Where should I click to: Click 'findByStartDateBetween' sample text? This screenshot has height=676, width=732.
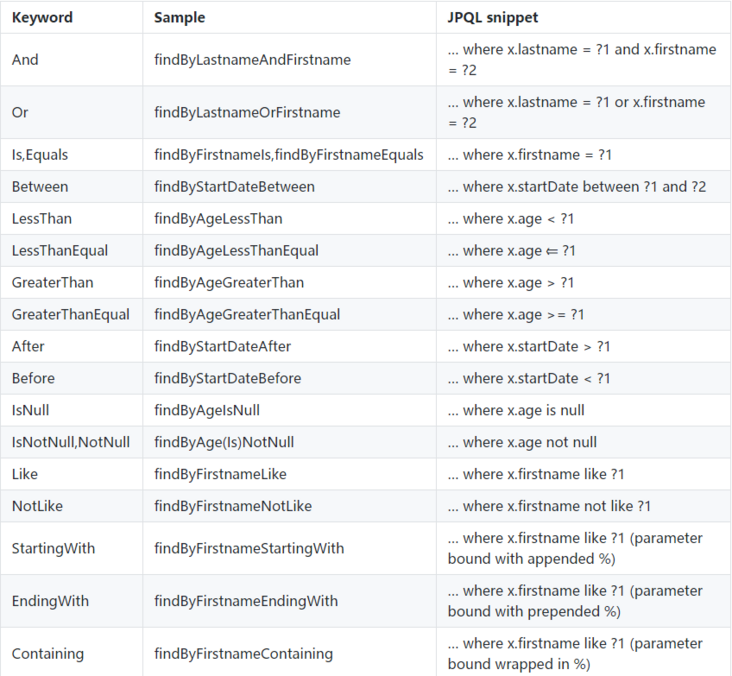pyautogui.click(x=234, y=187)
